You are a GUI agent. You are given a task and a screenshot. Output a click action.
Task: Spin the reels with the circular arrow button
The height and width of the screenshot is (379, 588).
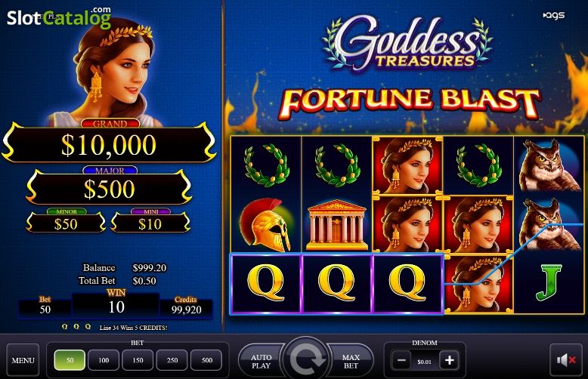tap(305, 360)
